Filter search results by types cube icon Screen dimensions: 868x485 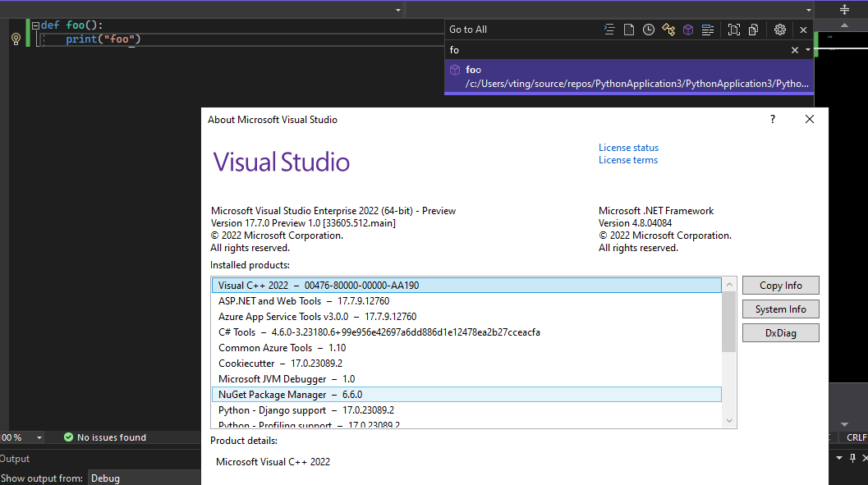pyautogui.click(x=688, y=29)
